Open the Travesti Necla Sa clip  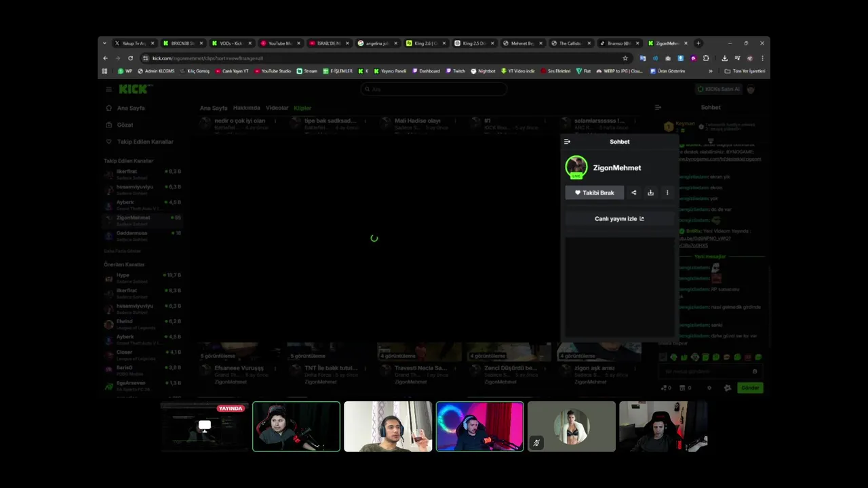(x=420, y=368)
